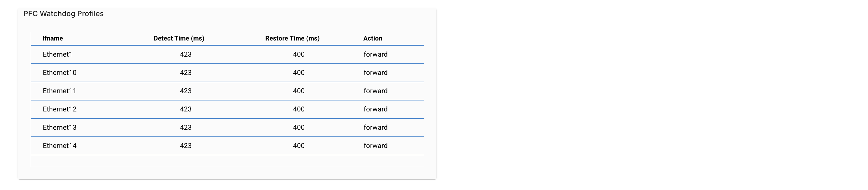Select Detect Time value for Ethernet14
Screen dimensions: 868x190
[x=186, y=146]
